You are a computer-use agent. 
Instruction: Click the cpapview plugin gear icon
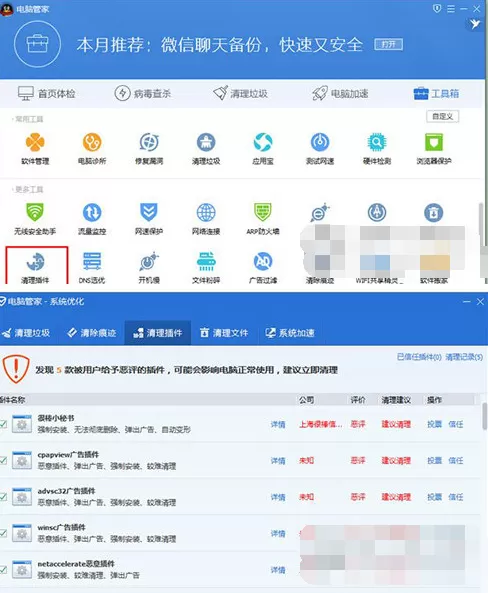[22, 460]
